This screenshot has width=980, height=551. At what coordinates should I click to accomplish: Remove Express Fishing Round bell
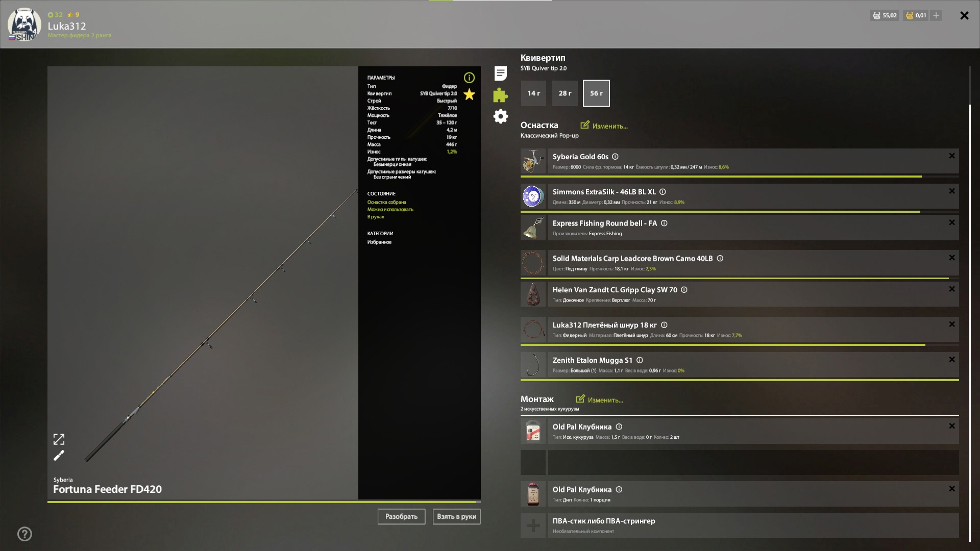coord(952,223)
